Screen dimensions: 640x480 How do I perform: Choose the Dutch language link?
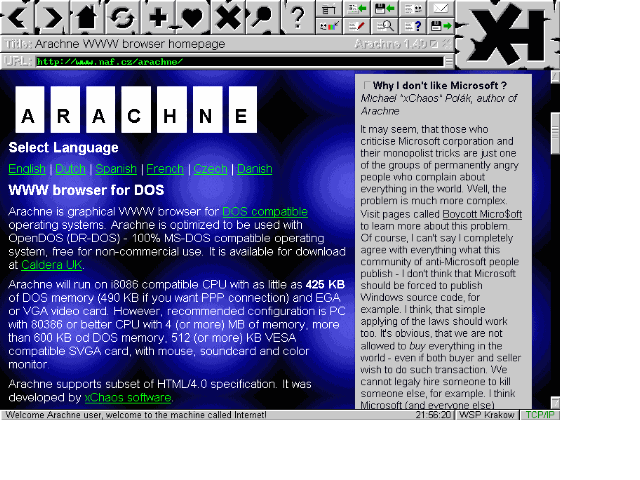tap(70, 169)
